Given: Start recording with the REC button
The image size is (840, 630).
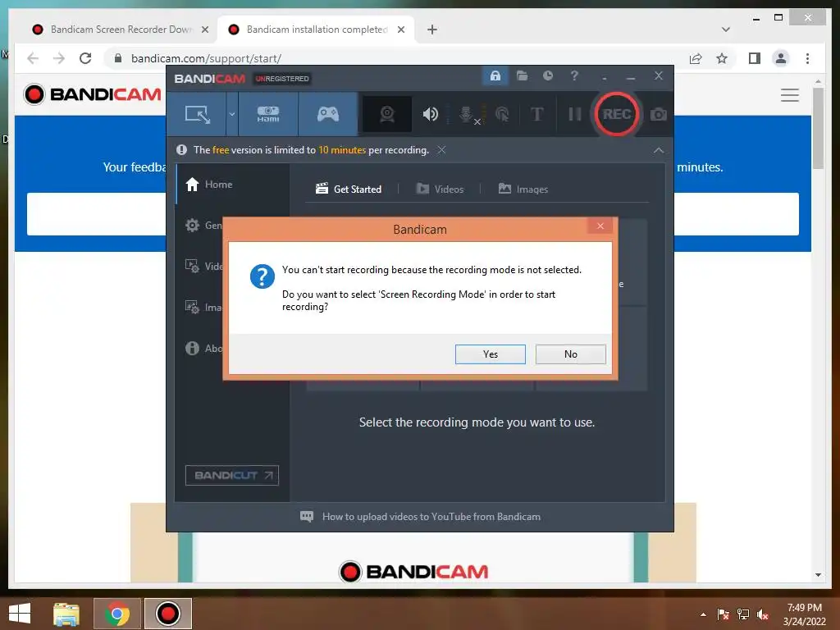Looking at the screenshot, I should coord(616,113).
